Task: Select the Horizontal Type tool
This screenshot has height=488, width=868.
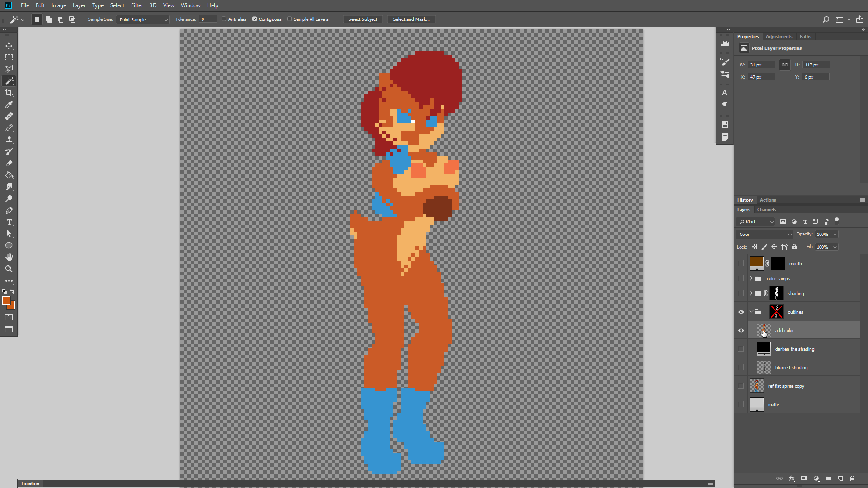Action: coord(9,222)
